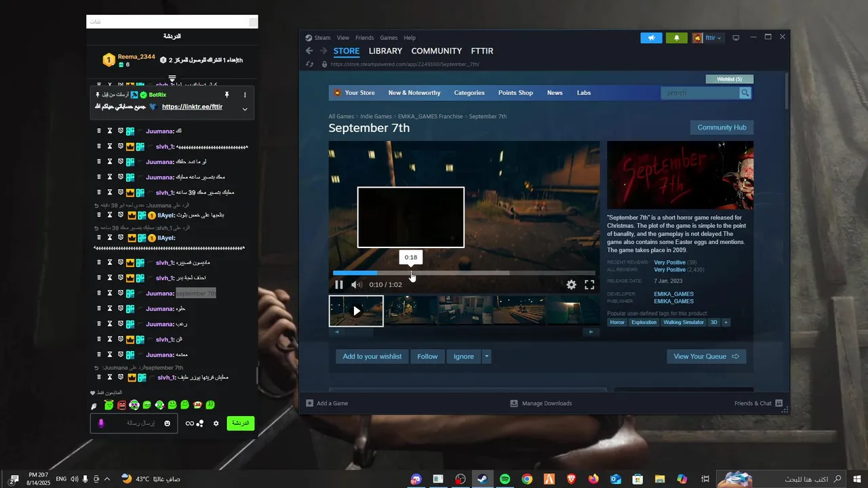Focus the chat message input field
The image size is (868, 488).
coord(134,423)
